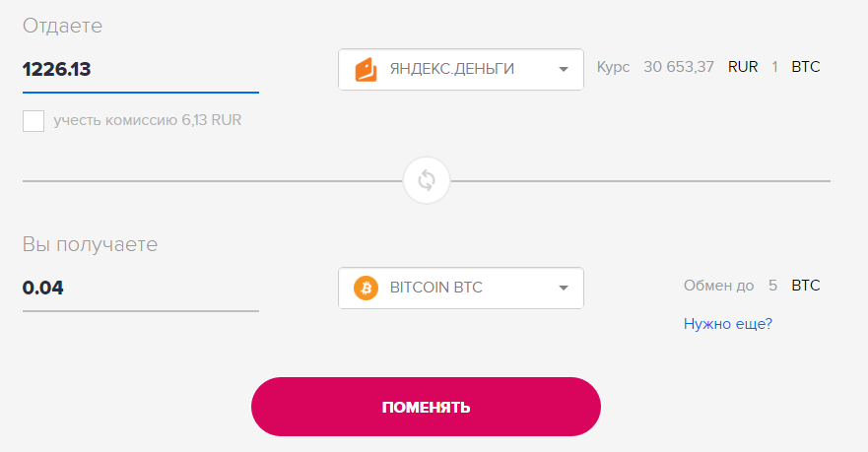
Task: Follow the 'Нужно еще?' link
Action: (728, 323)
